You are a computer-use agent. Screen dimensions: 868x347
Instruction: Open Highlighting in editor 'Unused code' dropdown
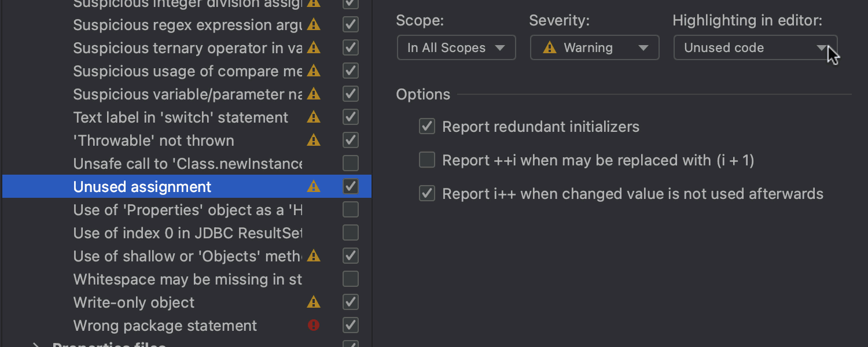click(x=755, y=48)
